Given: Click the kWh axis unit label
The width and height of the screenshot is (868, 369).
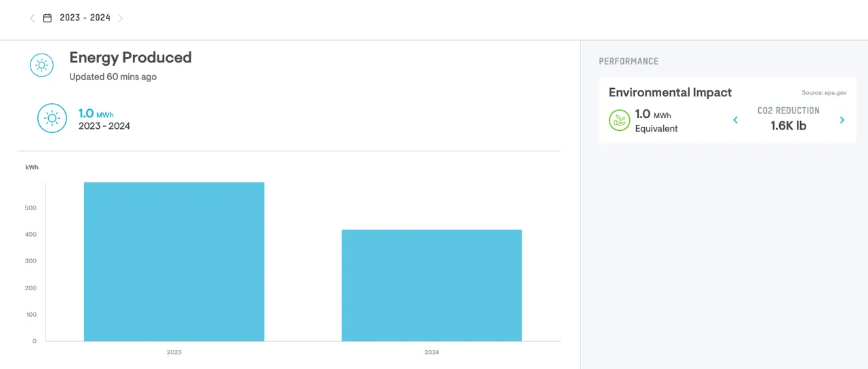Looking at the screenshot, I should (31, 167).
